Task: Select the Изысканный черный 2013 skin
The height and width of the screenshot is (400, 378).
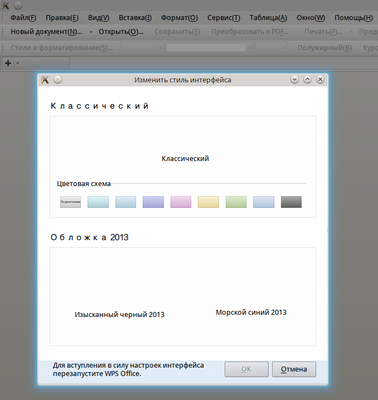Action: 119,314
